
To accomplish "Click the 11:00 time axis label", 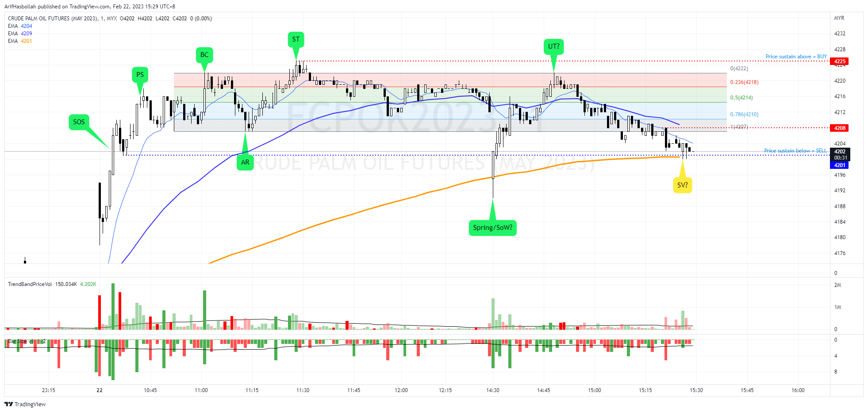I will [x=201, y=390].
